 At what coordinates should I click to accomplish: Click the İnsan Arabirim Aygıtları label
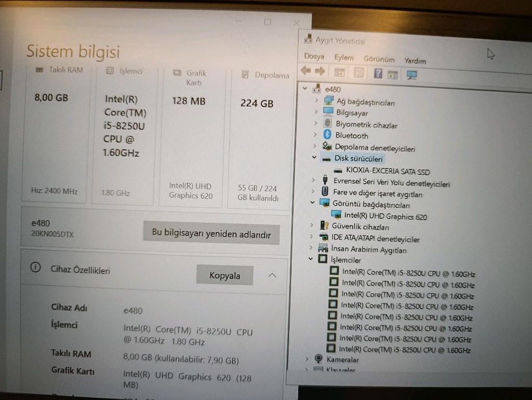pyautogui.click(x=368, y=249)
